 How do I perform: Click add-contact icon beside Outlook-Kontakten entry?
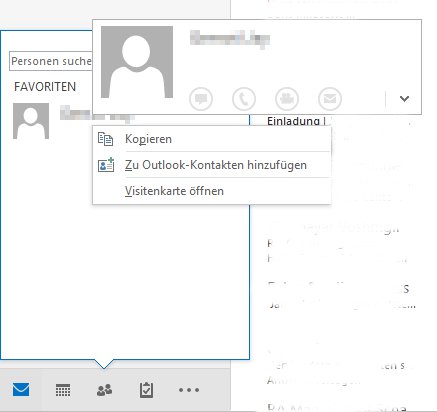click(x=106, y=165)
